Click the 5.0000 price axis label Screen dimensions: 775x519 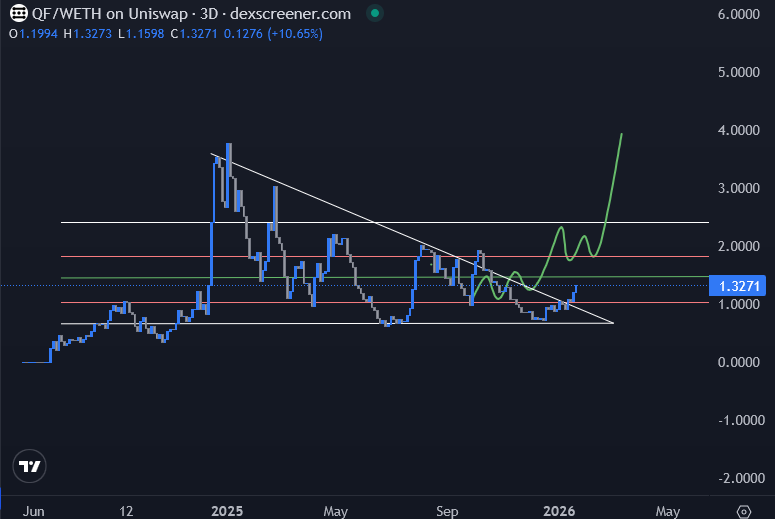738,72
